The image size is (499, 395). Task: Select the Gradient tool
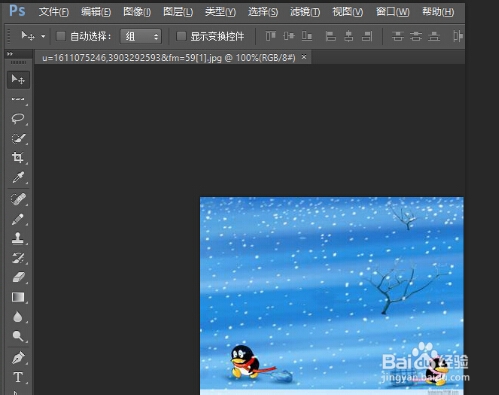18,297
